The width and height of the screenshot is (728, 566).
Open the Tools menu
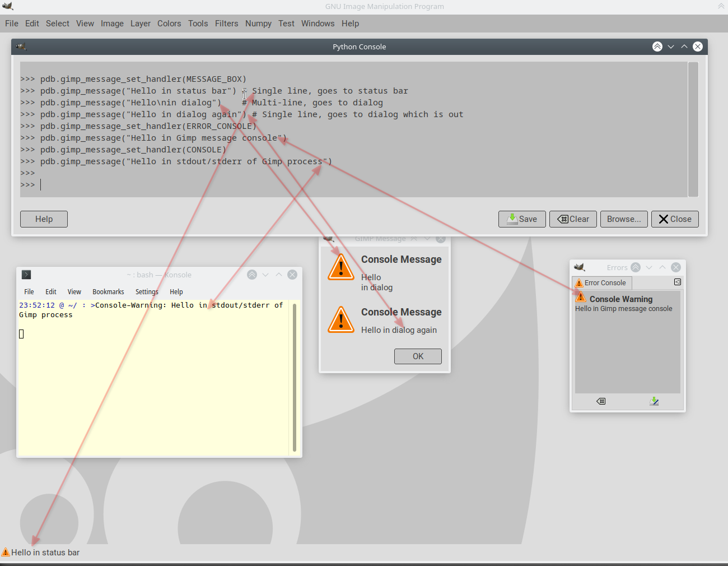point(198,24)
